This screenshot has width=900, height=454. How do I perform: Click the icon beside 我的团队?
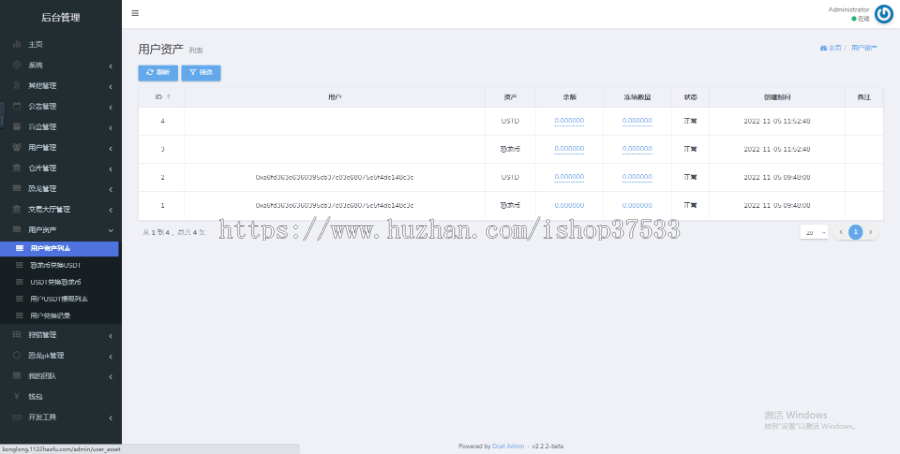(x=17, y=375)
